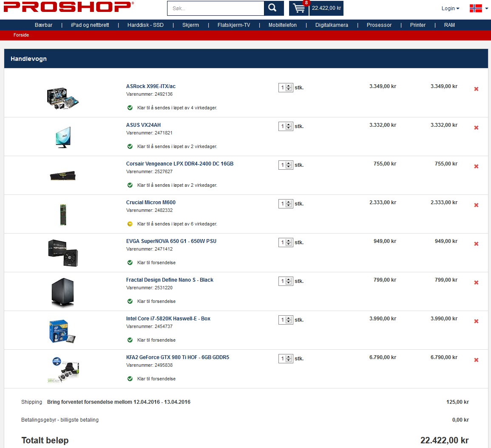Click 'Varenummer: 2492136' text
Screen dimensions: 491x448
[149, 94]
